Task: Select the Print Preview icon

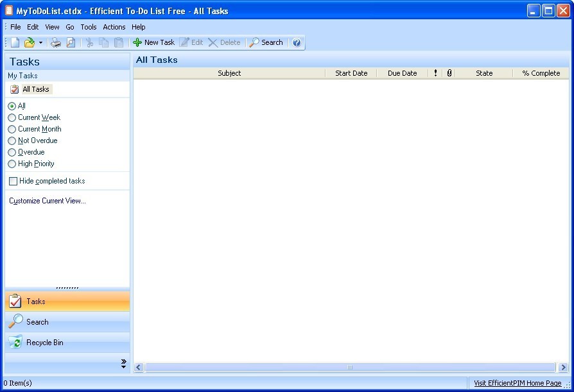Action: pyautogui.click(x=71, y=42)
